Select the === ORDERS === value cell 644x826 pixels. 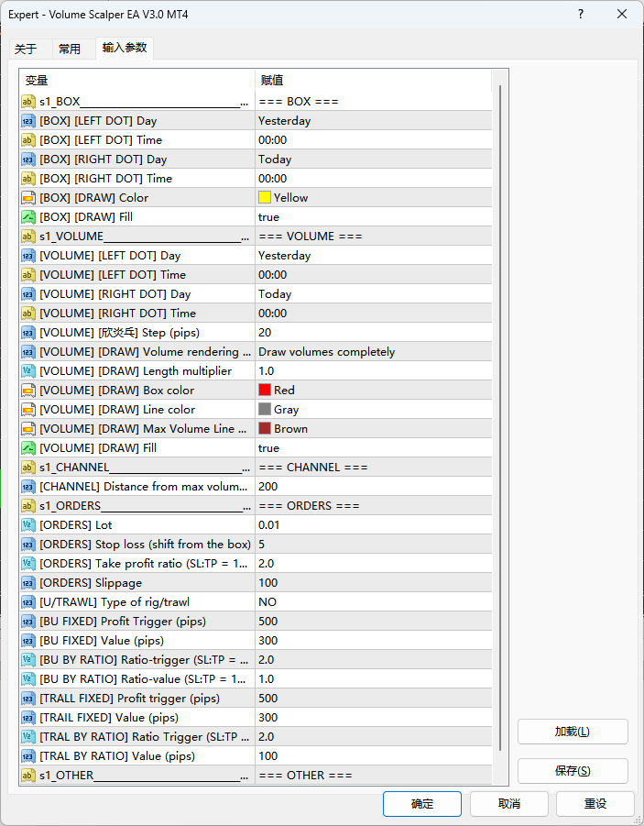[x=374, y=506]
